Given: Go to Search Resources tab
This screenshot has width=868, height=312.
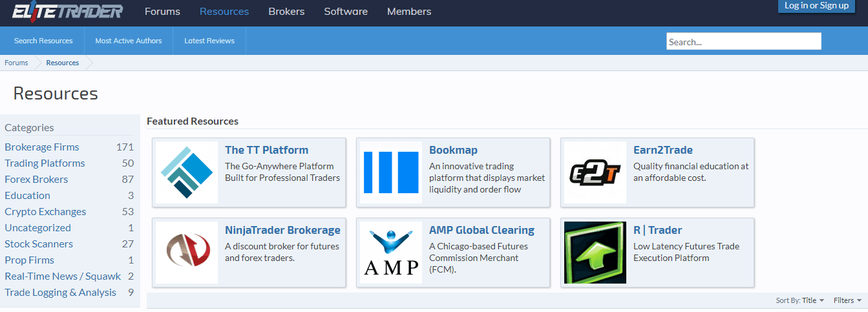Looking at the screenshot, I should point(43,41).
